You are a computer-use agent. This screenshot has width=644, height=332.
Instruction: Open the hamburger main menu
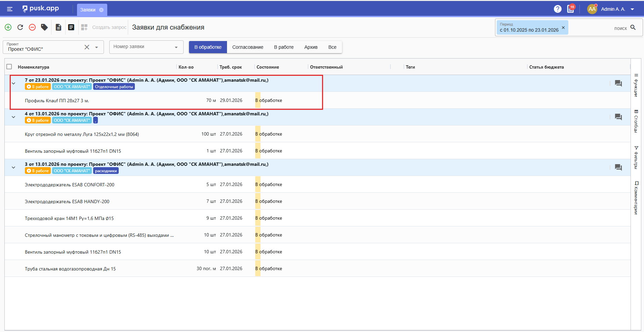[10, 9]
